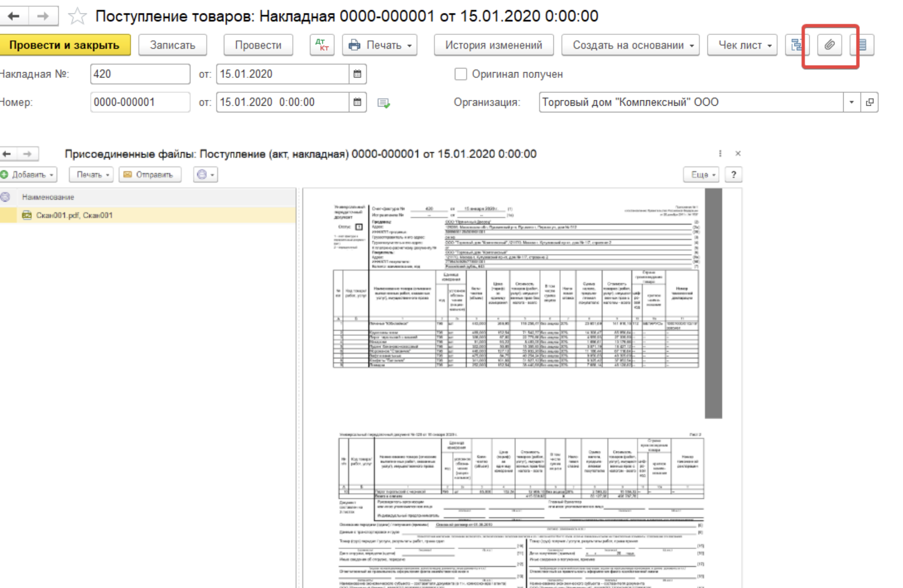Select Скан001.pdf in the file list
The height and width of the screenshot is (588, 903).
(74, 215)
